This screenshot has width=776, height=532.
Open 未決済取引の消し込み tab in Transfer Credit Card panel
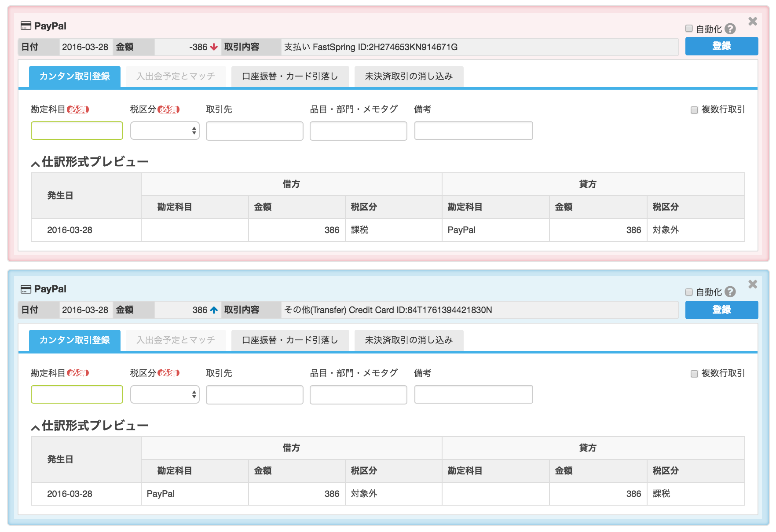click(409, 340)
